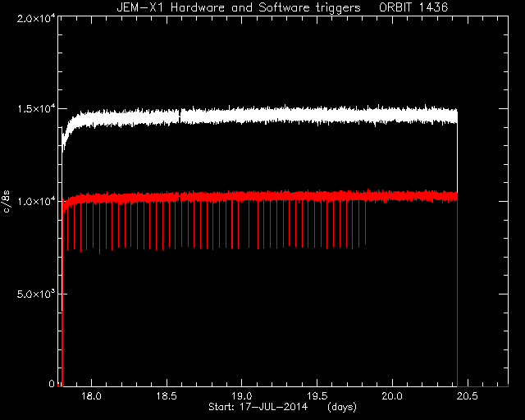Click the 19.5 x-axis tick label

317,396
